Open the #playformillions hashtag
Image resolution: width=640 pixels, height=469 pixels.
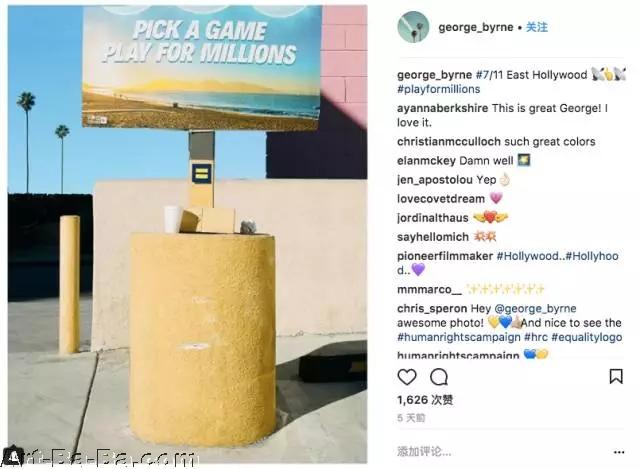[x=438, y=89]
